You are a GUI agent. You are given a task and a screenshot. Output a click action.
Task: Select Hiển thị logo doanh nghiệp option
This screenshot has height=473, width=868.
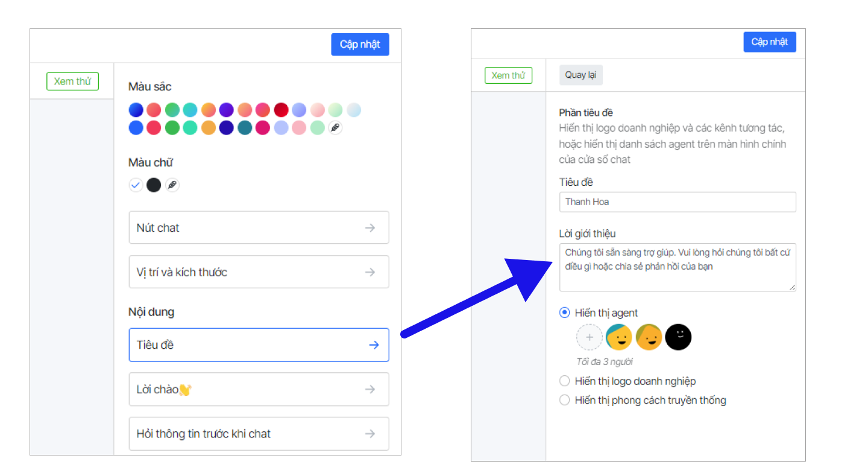[564, 381]
